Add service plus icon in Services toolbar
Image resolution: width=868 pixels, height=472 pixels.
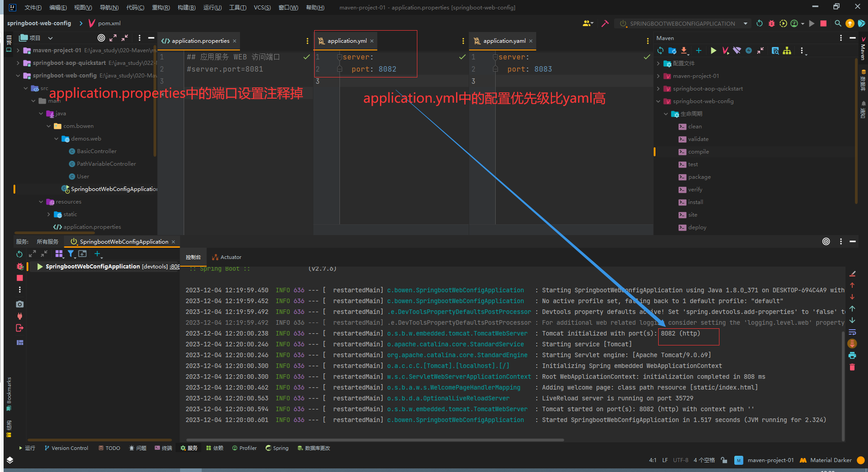click(x=97, y=254)
